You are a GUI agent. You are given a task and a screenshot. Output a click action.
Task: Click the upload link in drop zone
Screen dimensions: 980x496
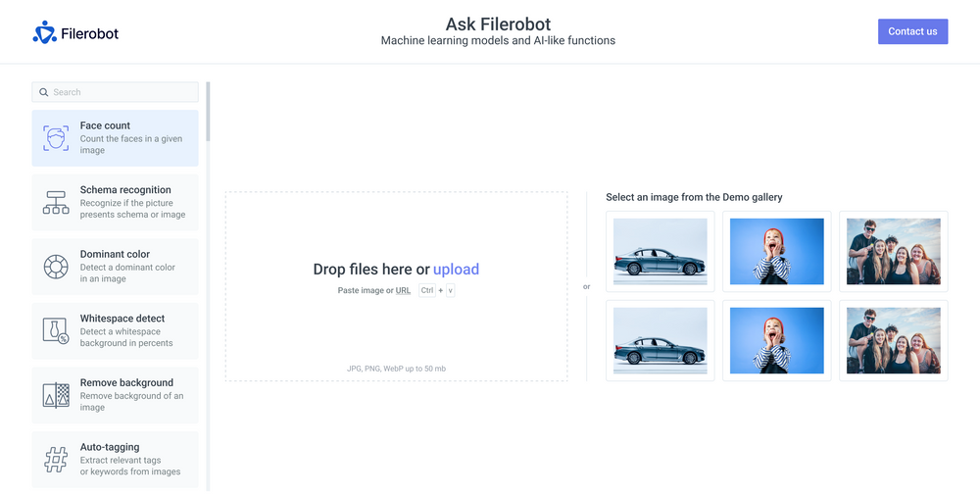tap(456, 270)
